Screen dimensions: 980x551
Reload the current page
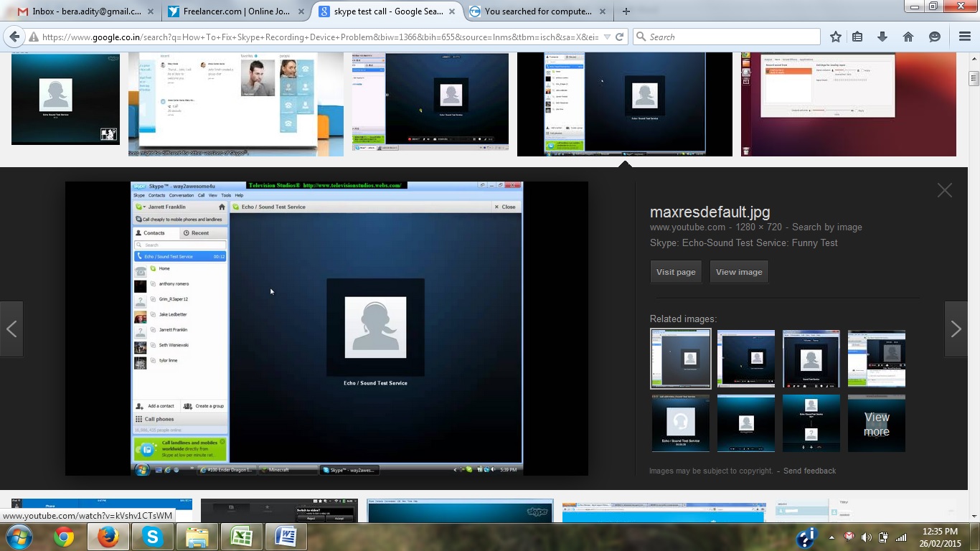(620, 37)
